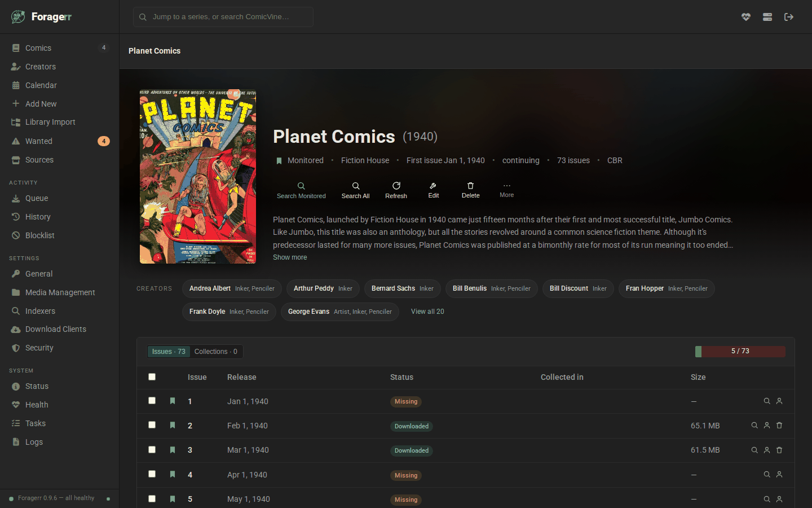The image size is (812, 508).
Task: Click Download Clients cloud icon
Action: [16, 329]
